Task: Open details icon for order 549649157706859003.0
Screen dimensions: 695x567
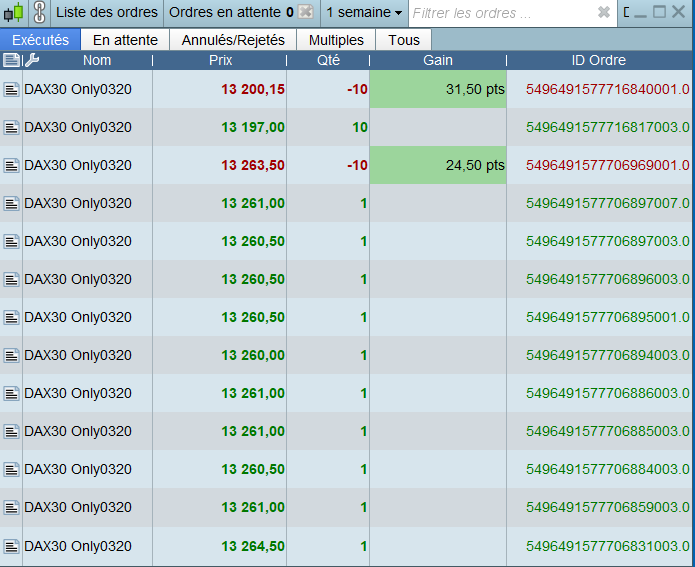Action: (x=12, y=507)
